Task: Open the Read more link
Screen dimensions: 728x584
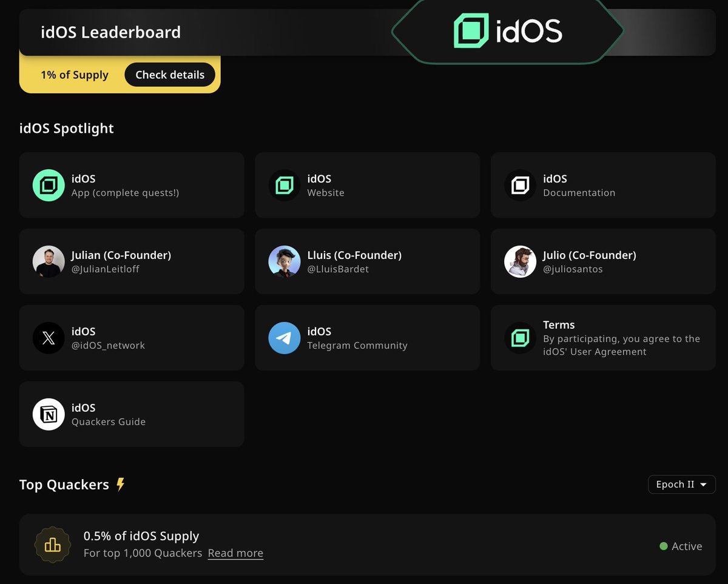Action: tap(235, 552)
